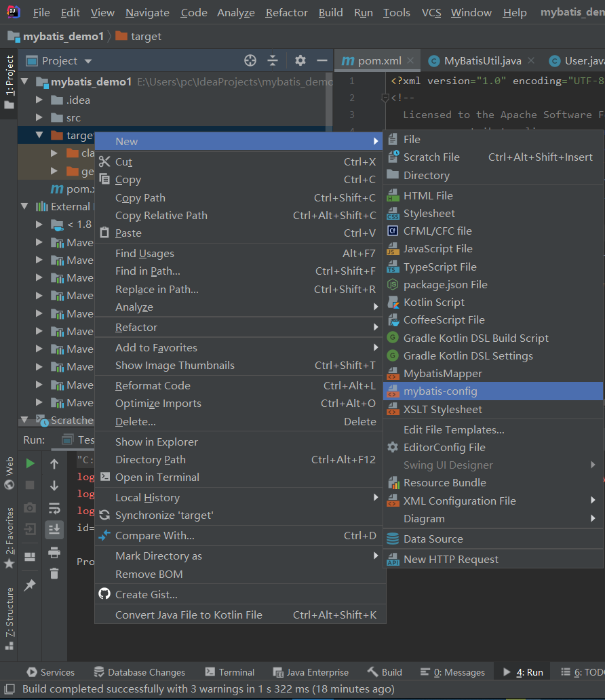This screenshot has width=605, height=700.
Task: Expand the .idea folder
Action: (x=39, y=100)
